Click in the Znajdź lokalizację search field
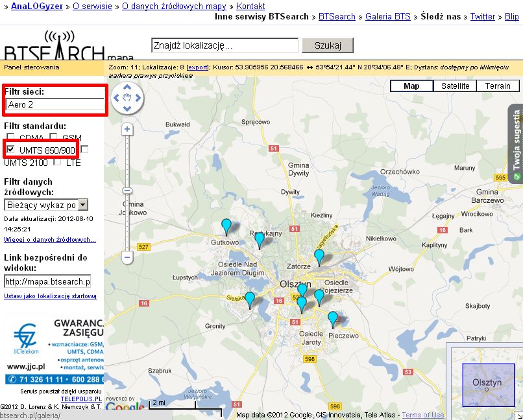 click(225, 45)
